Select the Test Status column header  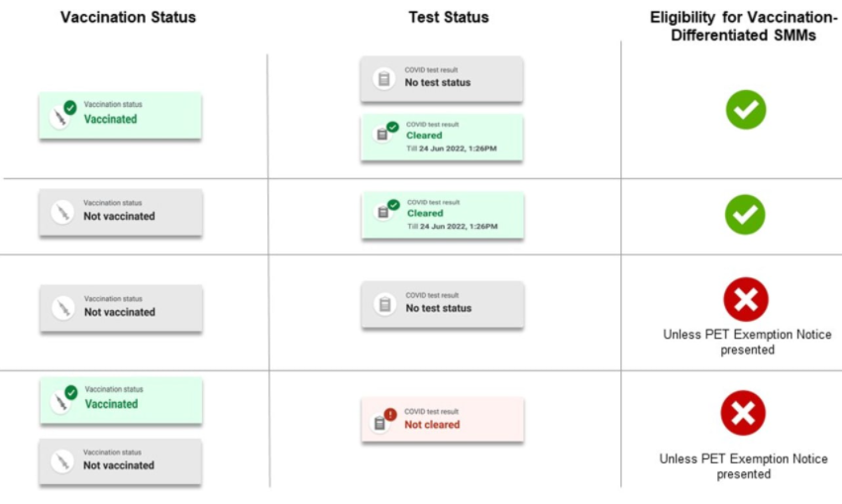point(448,18)
